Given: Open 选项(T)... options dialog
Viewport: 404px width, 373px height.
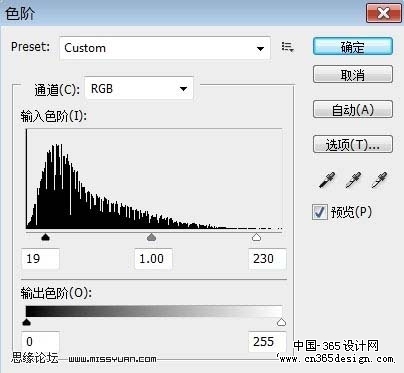Looking at the screenshot, I should tap(353, 144).
